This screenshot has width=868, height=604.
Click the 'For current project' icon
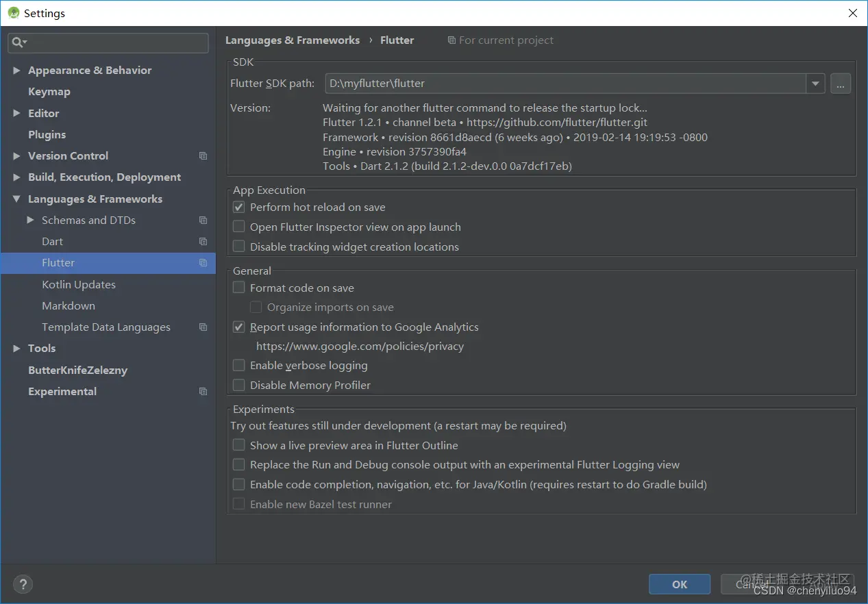click(x=451, y=40)
